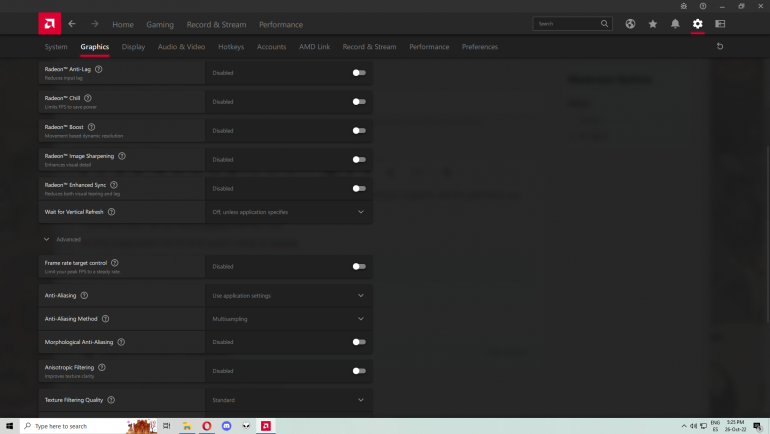The width and height of the screenshot is (770, 434).
Task: Open the settings gear icon
Action: (x=698, y=24)
